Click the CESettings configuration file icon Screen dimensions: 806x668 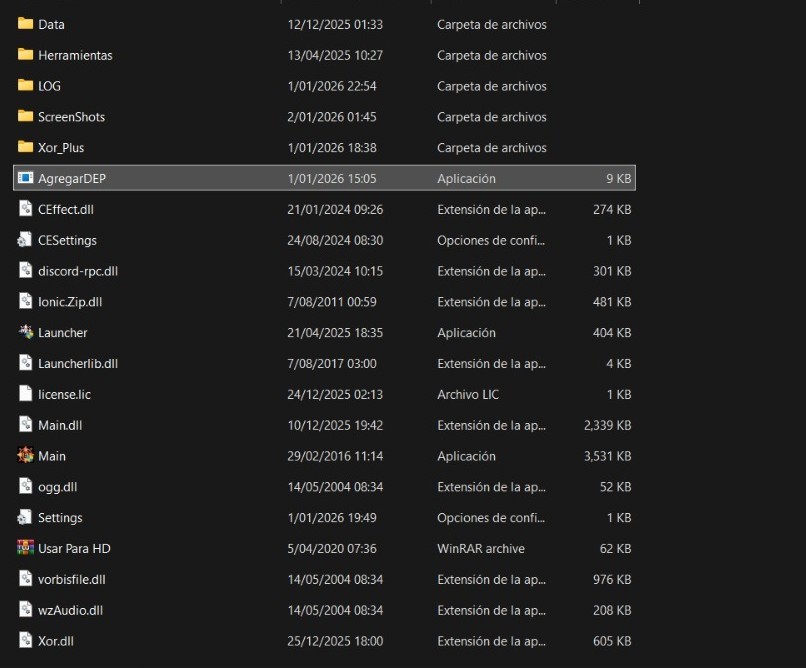click(x=26, y=241)
